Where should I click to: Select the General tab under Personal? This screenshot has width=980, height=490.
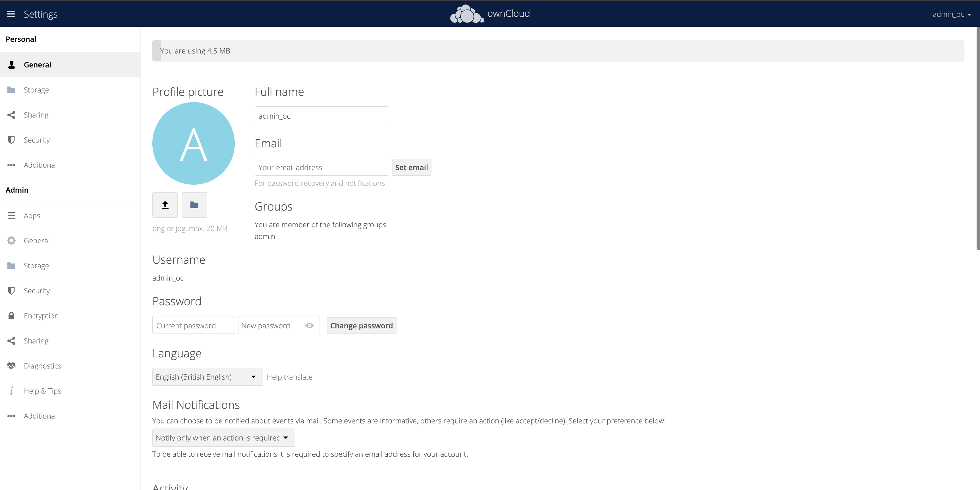[37, 64]
